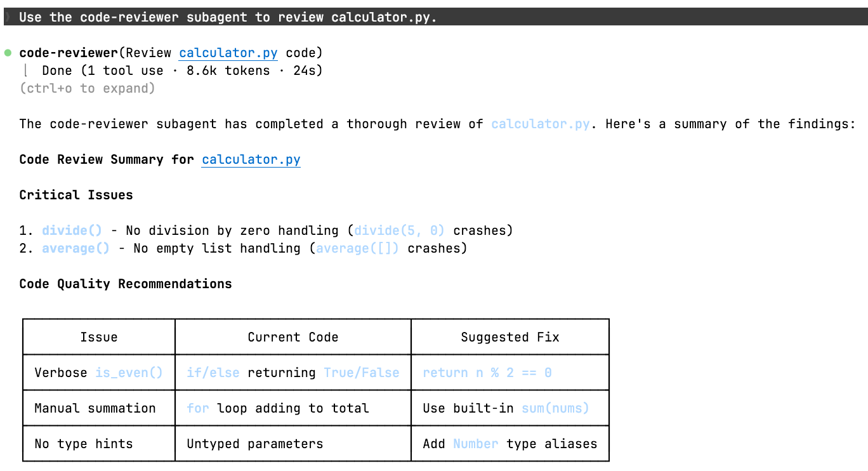Click the average([]) example snippet
This screenshot has height=471, width=868.
point(358,248)
